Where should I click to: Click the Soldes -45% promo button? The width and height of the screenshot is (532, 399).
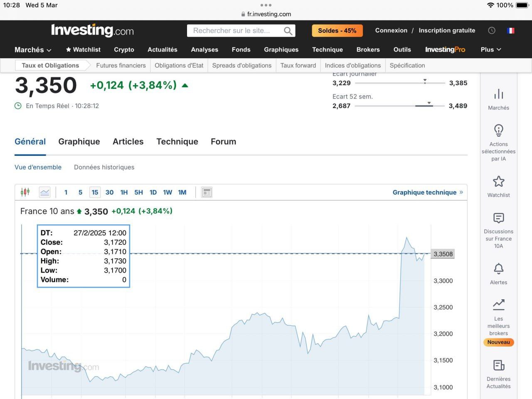point(337,31)
